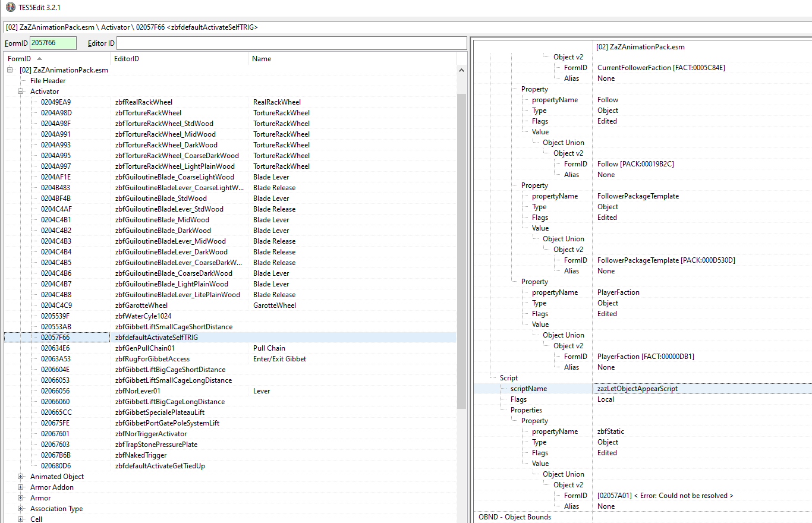
Task: Collapse the Activator group
Action: 21,92
